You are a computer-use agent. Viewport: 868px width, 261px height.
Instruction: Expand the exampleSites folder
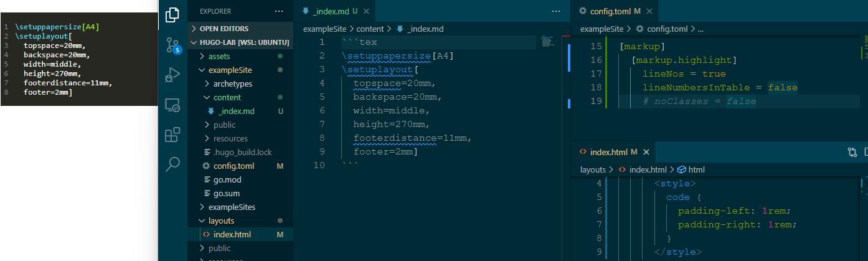(x=240, y=207)
